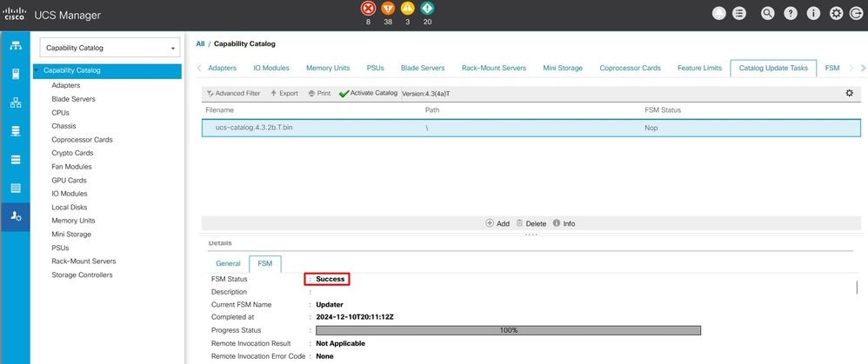
Task: Switch to the Mini Storage tab
Action: pos(563,68)
